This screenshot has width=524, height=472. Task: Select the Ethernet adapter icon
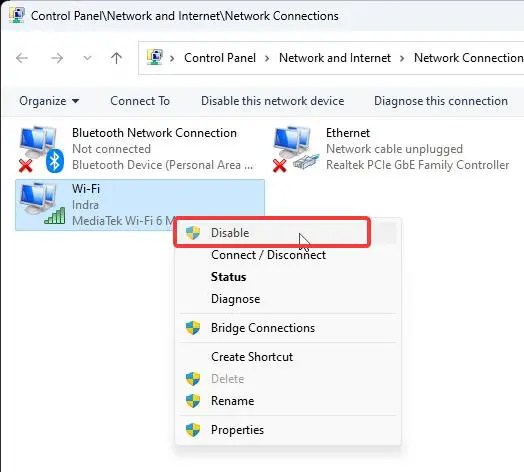tap(296, 149)
